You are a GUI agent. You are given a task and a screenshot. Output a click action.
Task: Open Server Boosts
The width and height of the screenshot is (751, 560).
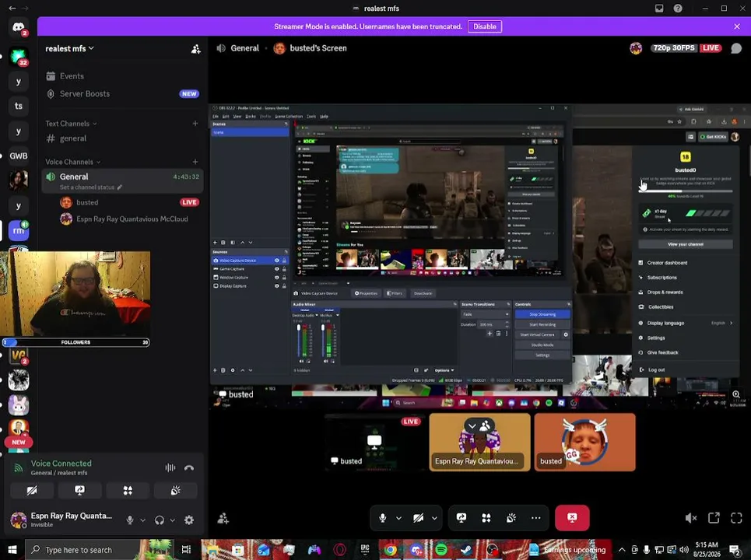pyautogui.click(x=122, y=94)
